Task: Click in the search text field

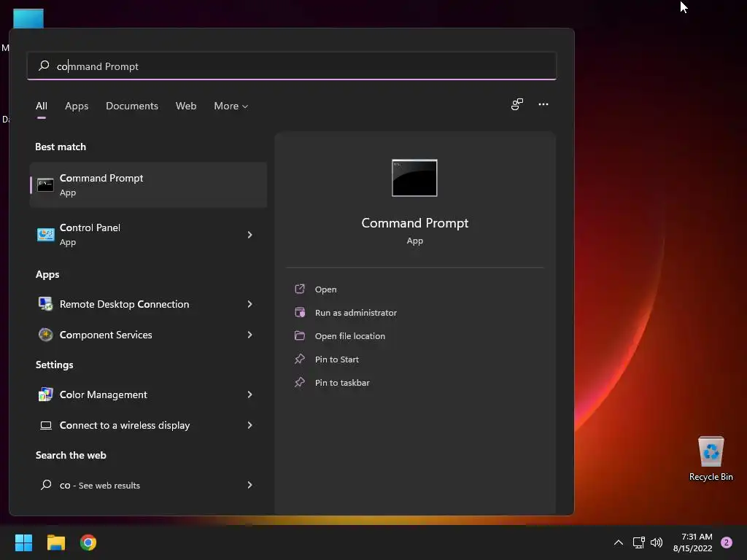Action: pos(292,66)
